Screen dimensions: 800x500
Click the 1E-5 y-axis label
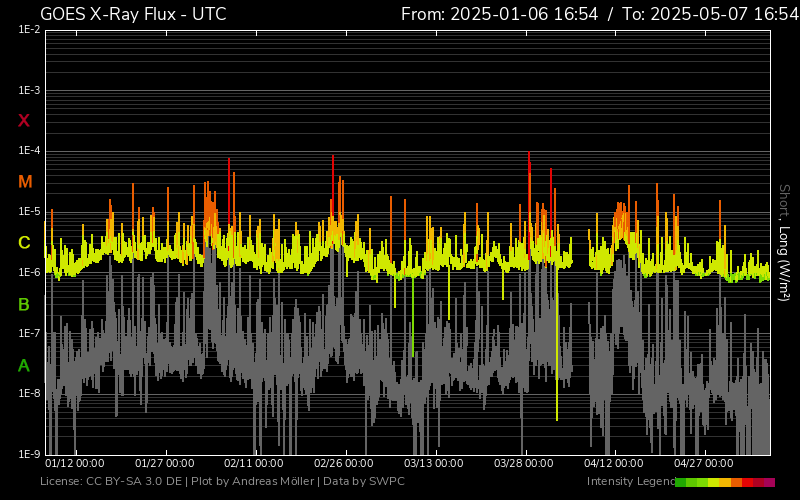[30, 211]
